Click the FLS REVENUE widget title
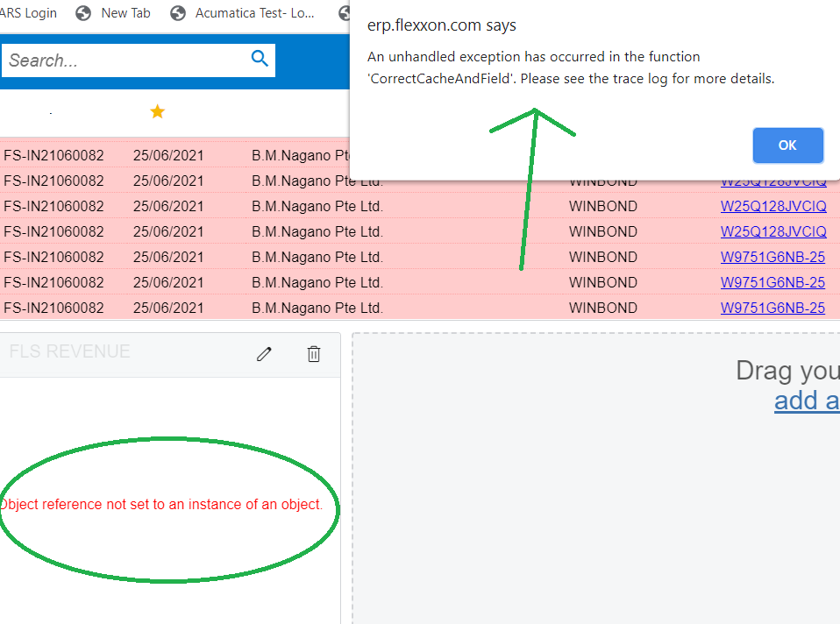The height and width of the screenshot is (624, 840). (x=69, y=351)
